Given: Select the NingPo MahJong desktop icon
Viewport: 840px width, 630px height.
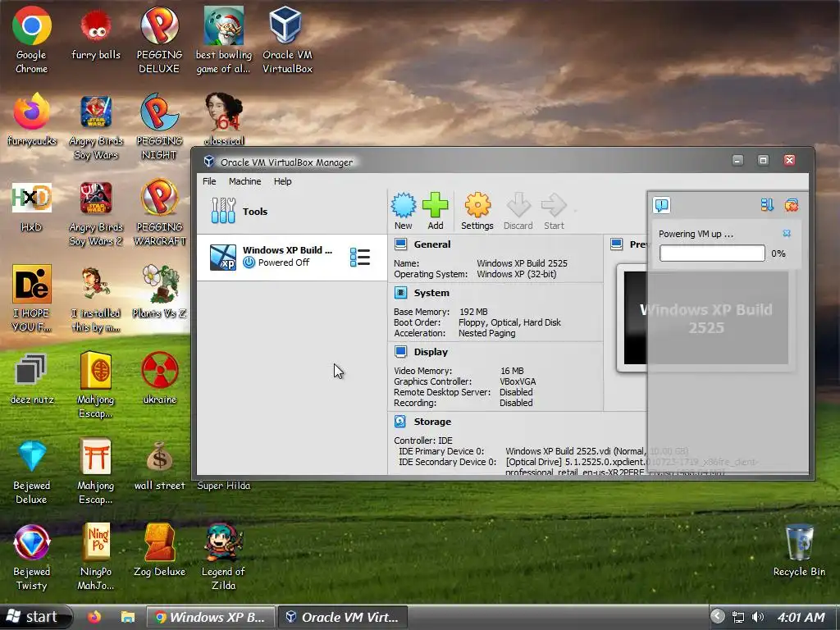Looking at the screenshot, I should 95,558.
